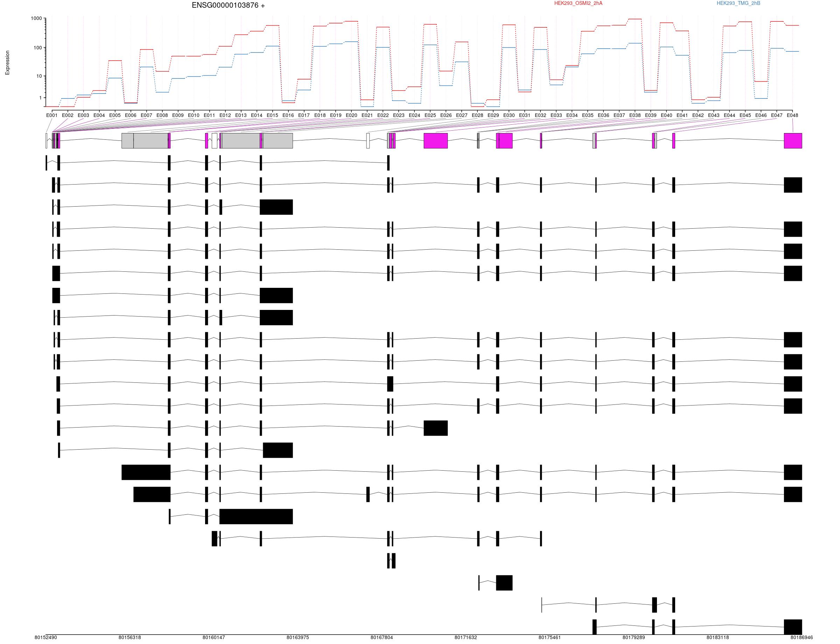Click exon label E010
840x644 pixels.
click(x=194, y=115)
